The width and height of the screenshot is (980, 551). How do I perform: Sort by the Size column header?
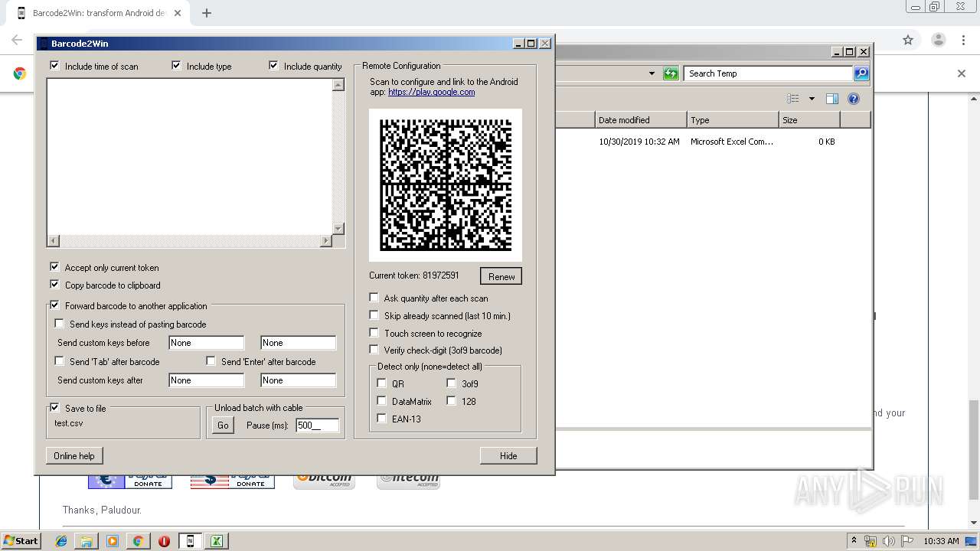pyautogui.click(x=809, y=120)
